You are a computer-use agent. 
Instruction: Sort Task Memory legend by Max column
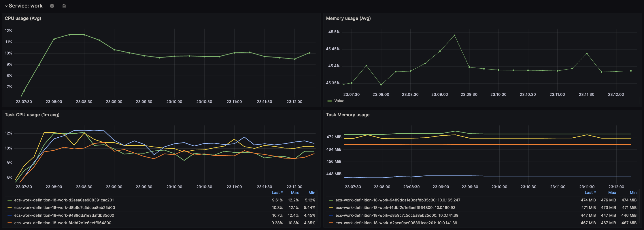click(x=612, y=193)
